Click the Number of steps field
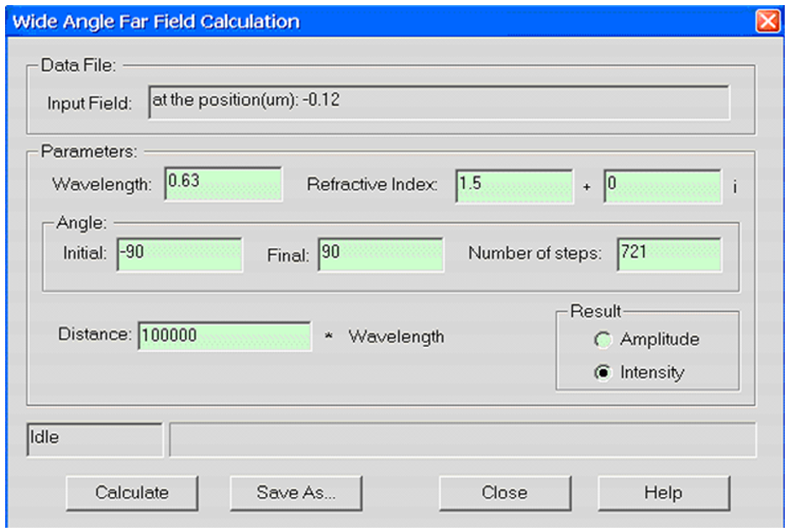This screenshot has width=789, height=532. (670, 254)
